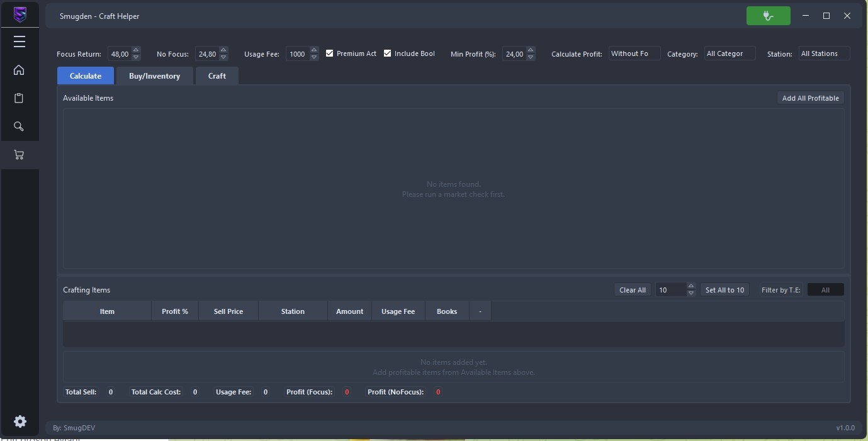Image resolution: width=868 pixels, height=441 pixels.
Task: Switch to the Buy/Inventory tab
Action: click(154, 75)
